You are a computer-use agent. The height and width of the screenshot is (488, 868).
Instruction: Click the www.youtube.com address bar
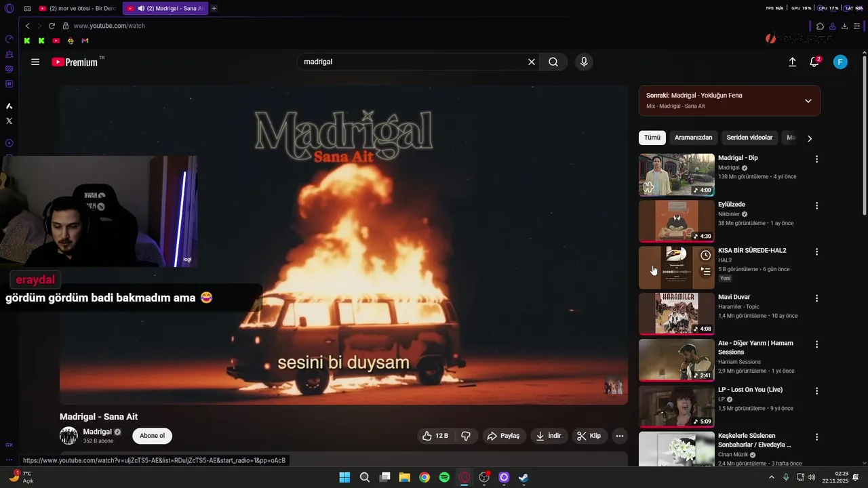109,26
